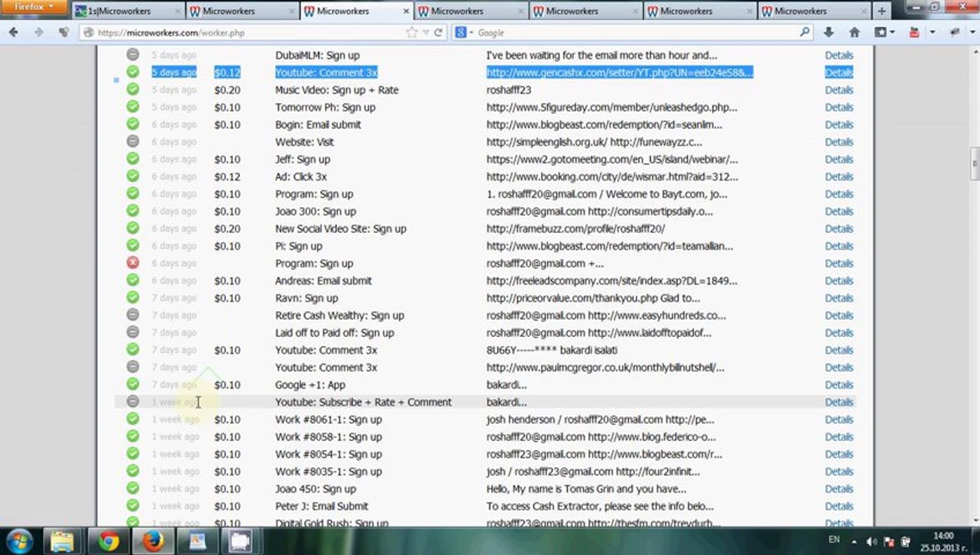Image resolution: width=980 pixels, height=555 pixels.
Task: Go to the Firefox Home page icon
Action: point(854,32)
